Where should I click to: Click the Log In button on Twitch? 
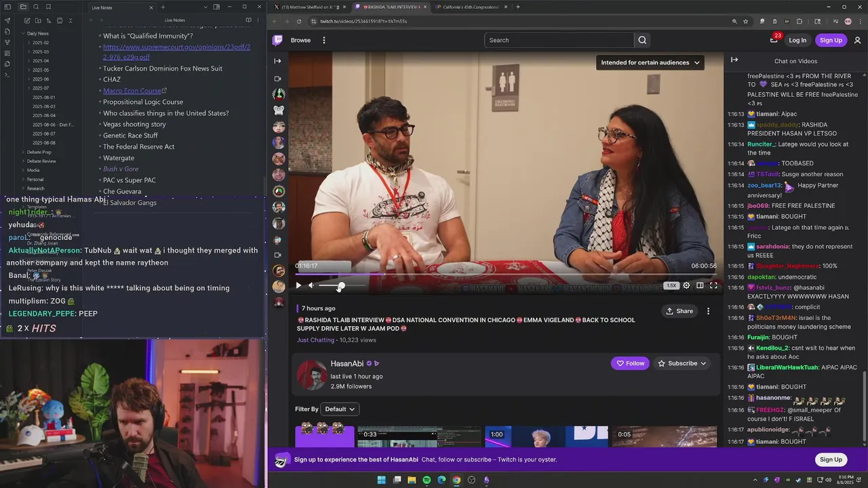797,40
